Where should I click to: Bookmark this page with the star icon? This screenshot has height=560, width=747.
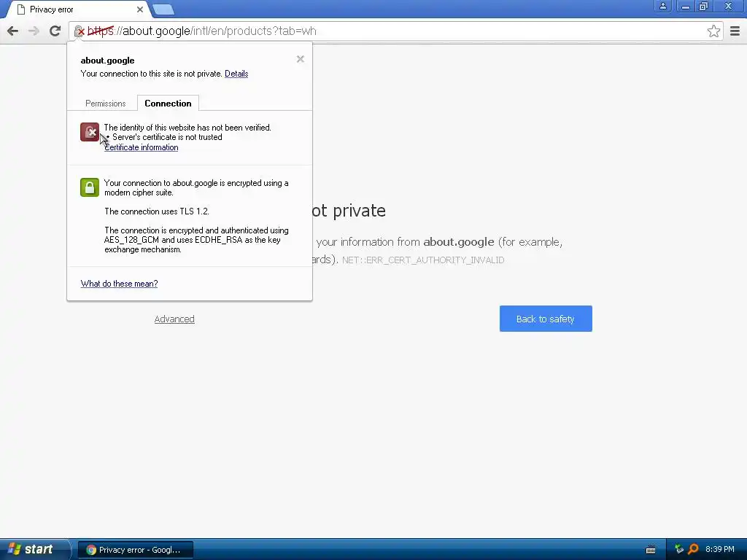tap(713, 31)
